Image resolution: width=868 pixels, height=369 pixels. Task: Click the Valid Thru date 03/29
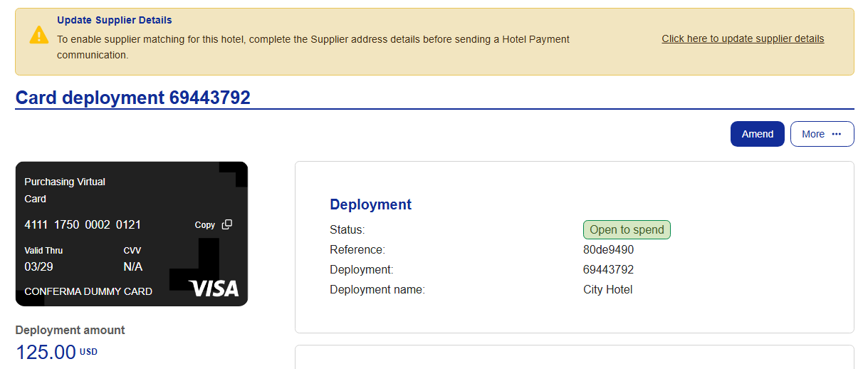[38, 267]
